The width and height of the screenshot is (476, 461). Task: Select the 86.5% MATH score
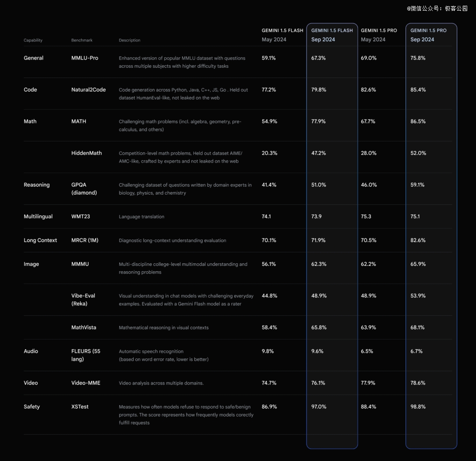point(418,122)
